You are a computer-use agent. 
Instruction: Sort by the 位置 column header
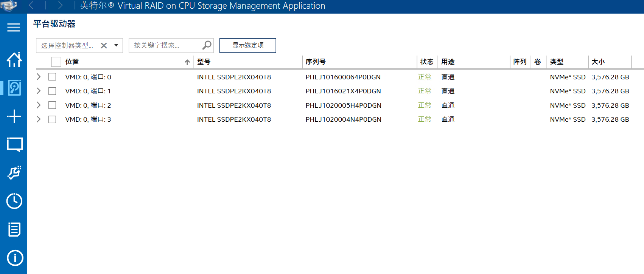[72, 62]
